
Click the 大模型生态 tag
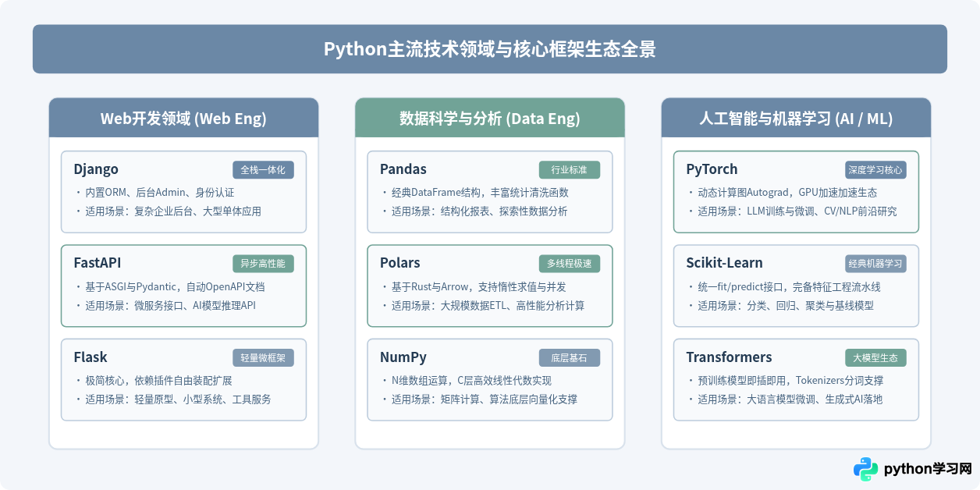pyautogui.click(x=876, y=358)
